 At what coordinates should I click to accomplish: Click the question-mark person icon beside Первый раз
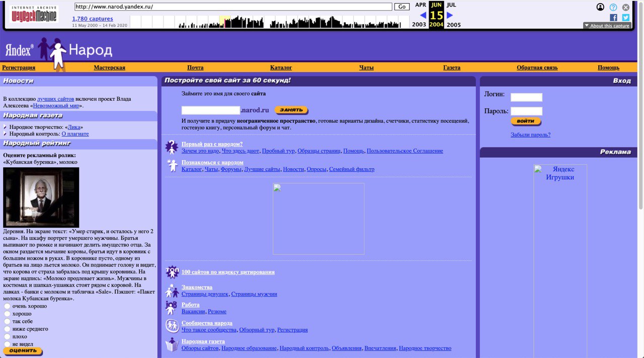(x=172, y=147)
